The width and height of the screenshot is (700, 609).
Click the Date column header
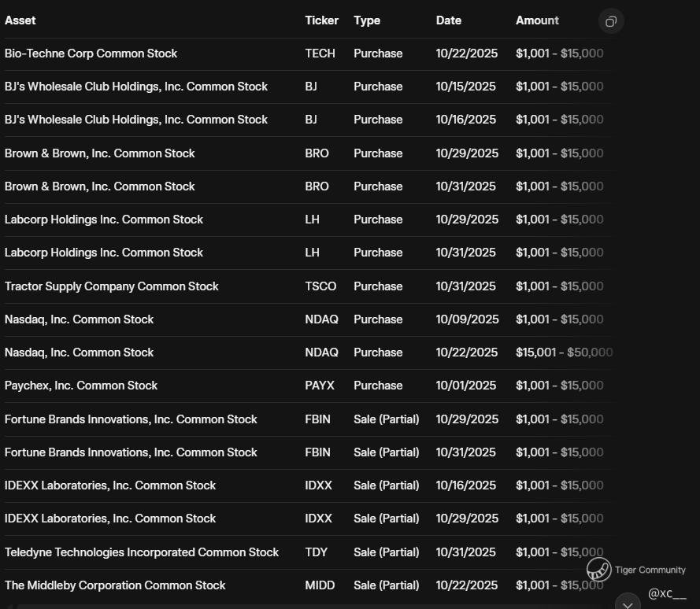point(449,20)
